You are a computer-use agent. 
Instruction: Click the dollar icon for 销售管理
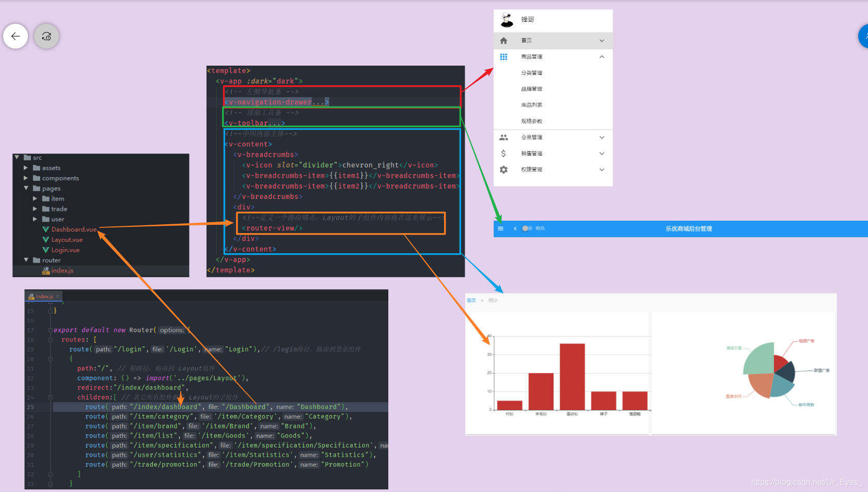[x=503, y=153]
